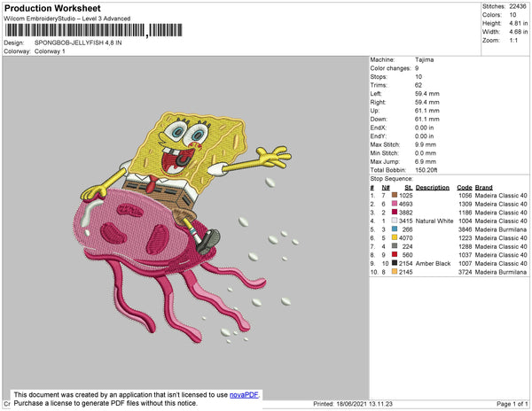Click the Stitches value 22436
The height and width of the screenshot is (411, 532).
pos(518,6)
